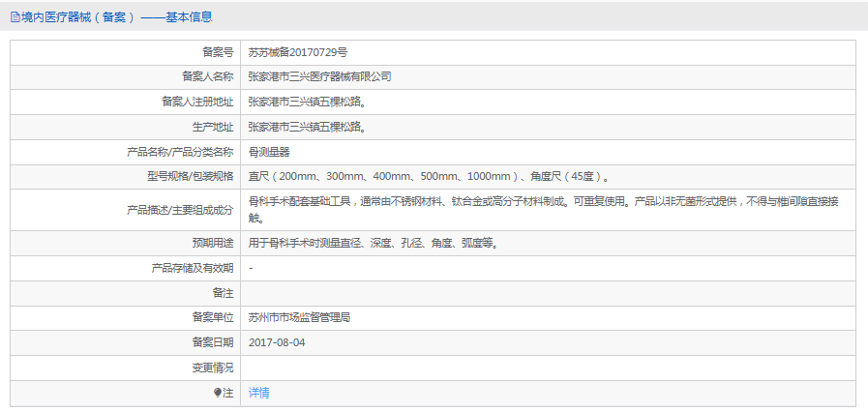
Task: Select company name 张家港市三兴医疗器械有限公司
Action: (x=320, y=76)
